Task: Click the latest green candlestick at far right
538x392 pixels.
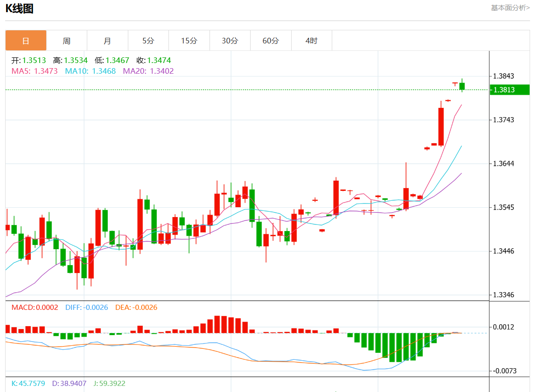Action: click(462, 86)
